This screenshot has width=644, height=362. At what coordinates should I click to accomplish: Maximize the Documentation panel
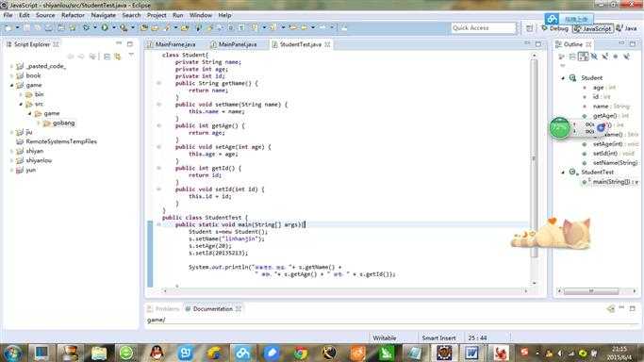pos(633,308)
